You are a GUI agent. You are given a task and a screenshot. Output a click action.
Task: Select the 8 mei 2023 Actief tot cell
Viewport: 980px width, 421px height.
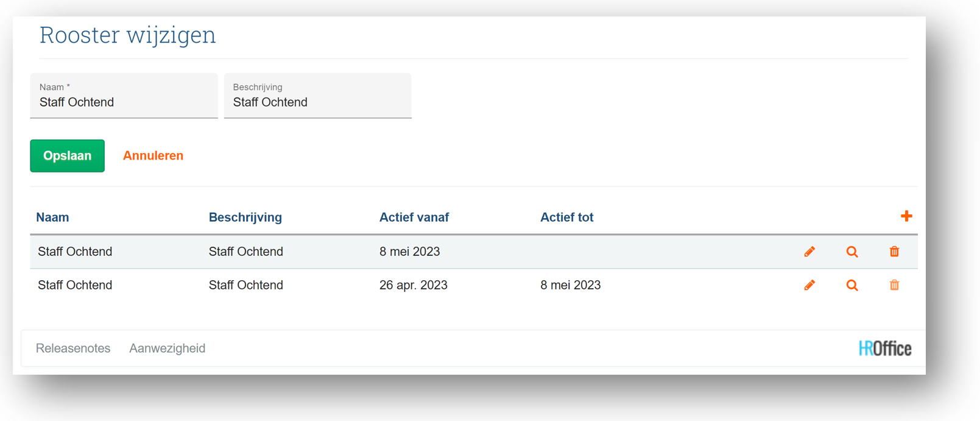[570, 285]
